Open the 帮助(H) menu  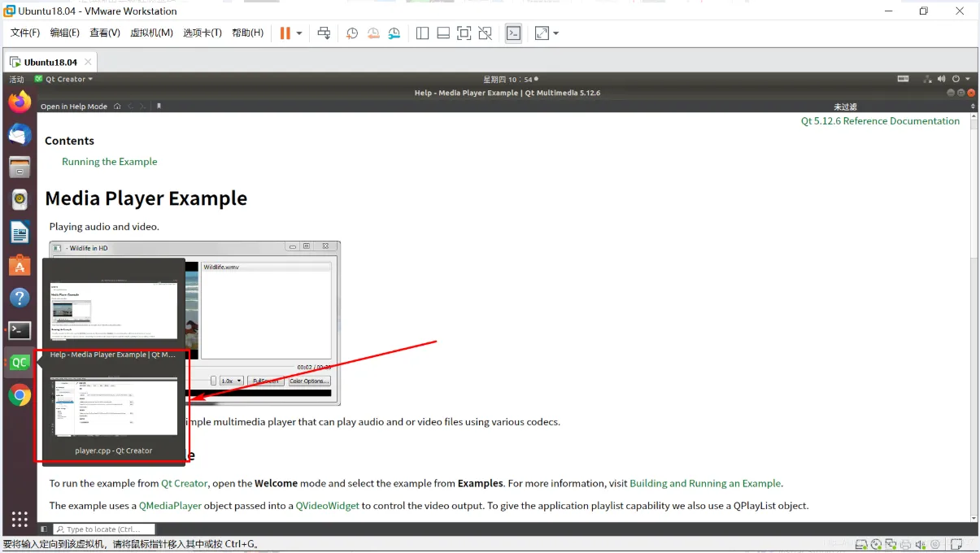[248, 33]
